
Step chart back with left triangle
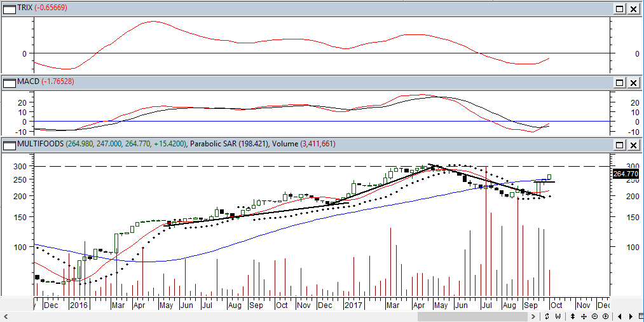point(620,316)
